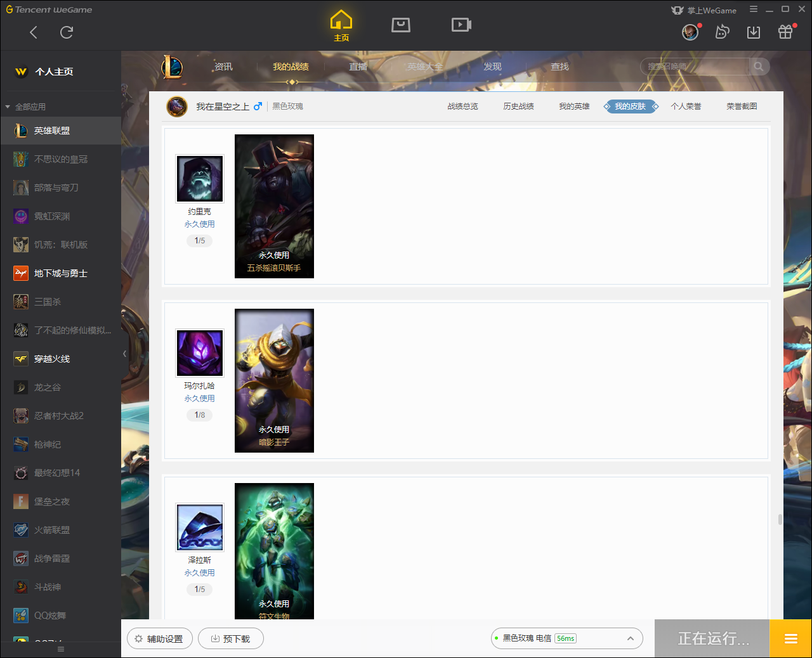Click the vertical scrollbar handle on the skin list
Screen dimensions: 812x658
[x=780, y=520]
